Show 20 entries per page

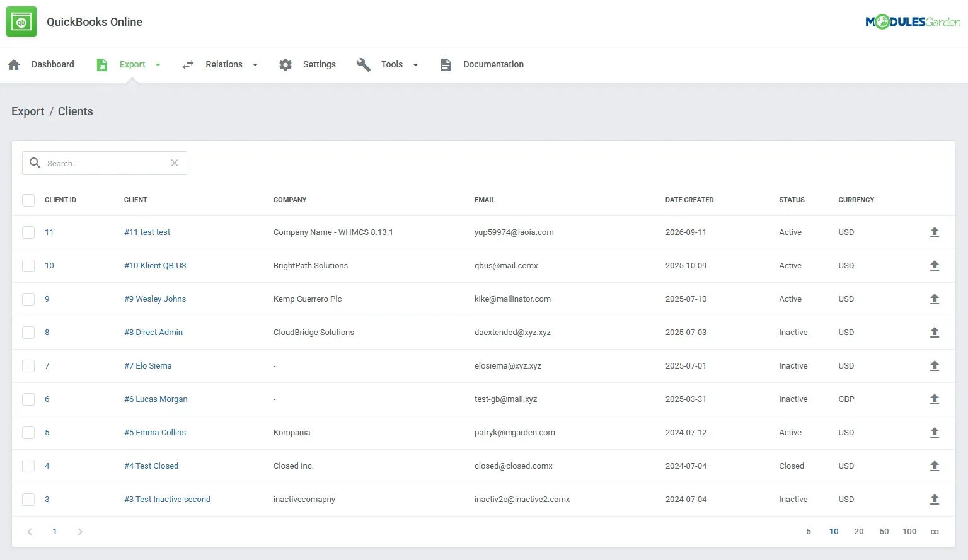click(x=859, y=532)
